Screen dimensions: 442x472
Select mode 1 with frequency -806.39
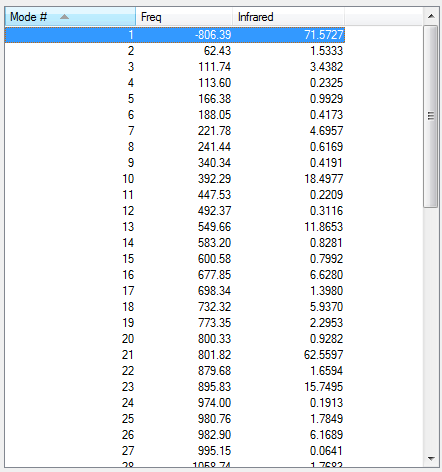[x=175, y=35]
